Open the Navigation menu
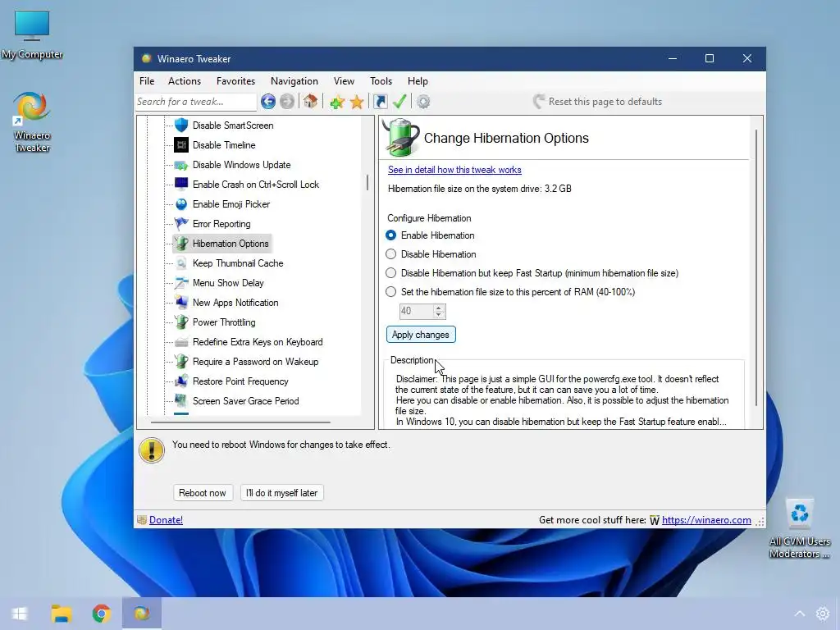Screen dimensions: 840x630 pos(294,81)
